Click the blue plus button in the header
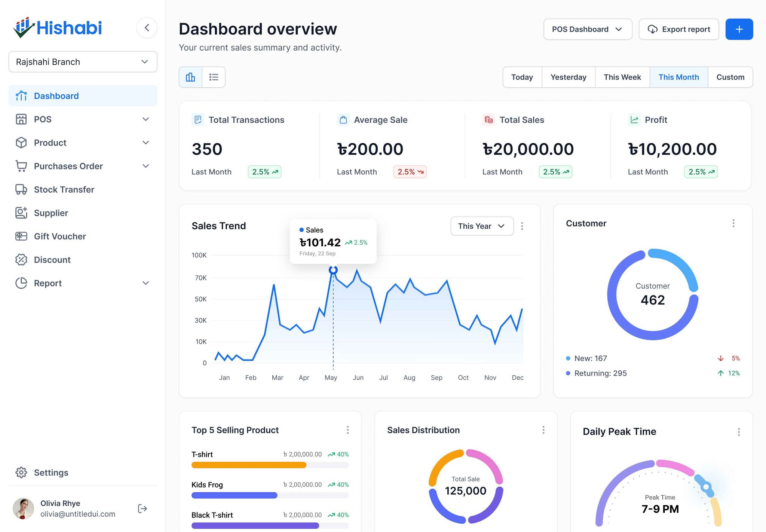 [739, 29]
